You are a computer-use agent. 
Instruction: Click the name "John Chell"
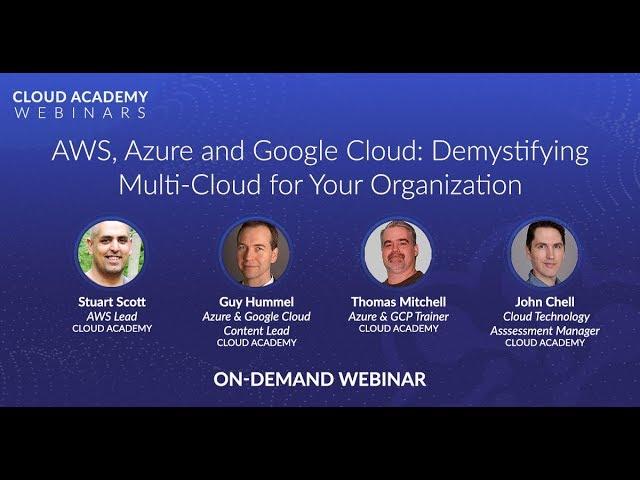tap(544, 302)
